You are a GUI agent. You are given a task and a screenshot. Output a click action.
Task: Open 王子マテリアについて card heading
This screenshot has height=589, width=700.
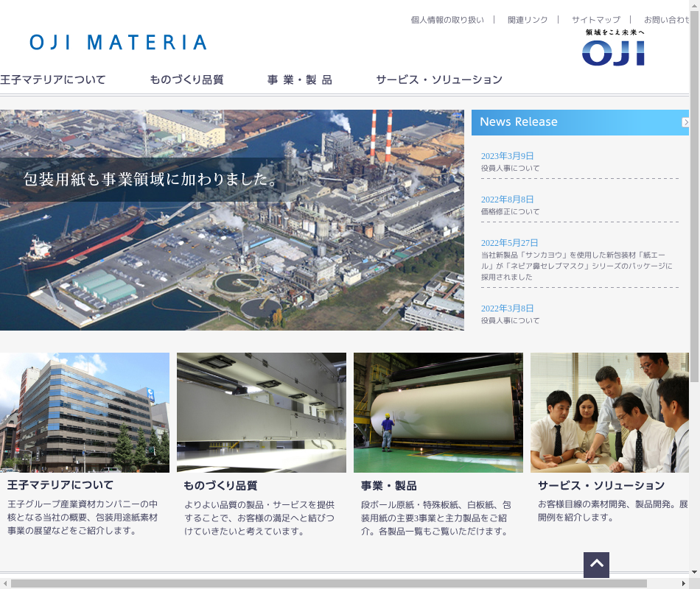(x=60, y=485)
